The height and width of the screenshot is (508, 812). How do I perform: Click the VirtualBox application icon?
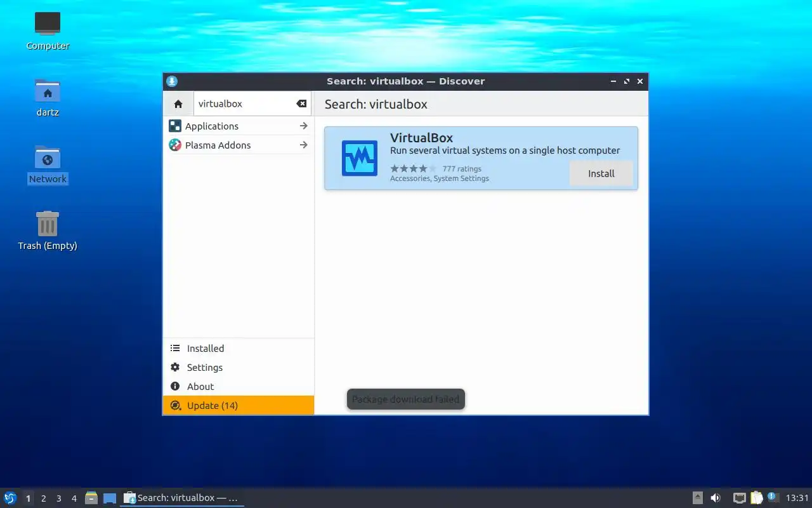(x=360, y=158)
